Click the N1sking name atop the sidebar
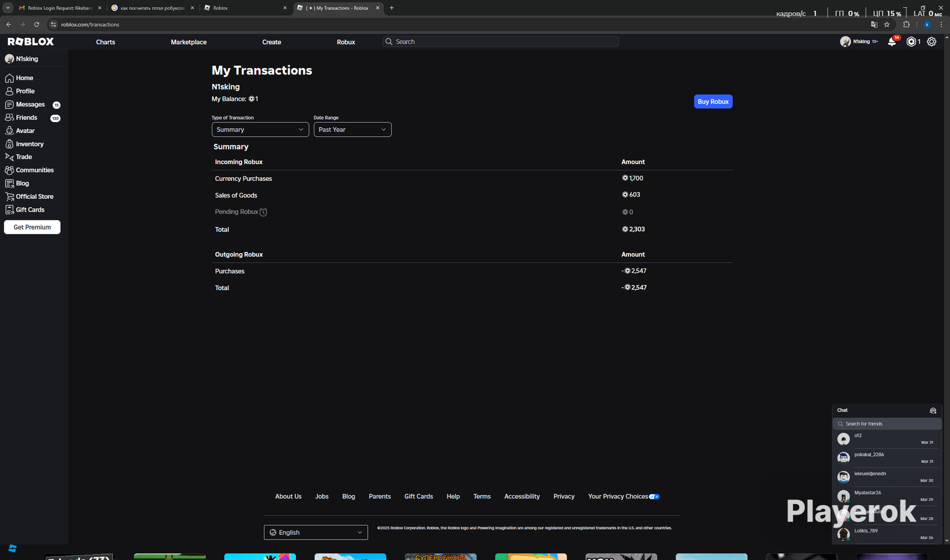The height and width of the screenshot is (560, 950). (27, 59)
